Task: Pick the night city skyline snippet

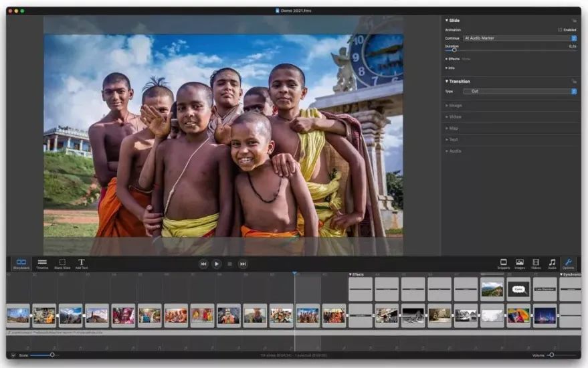Action: [545, 316]
